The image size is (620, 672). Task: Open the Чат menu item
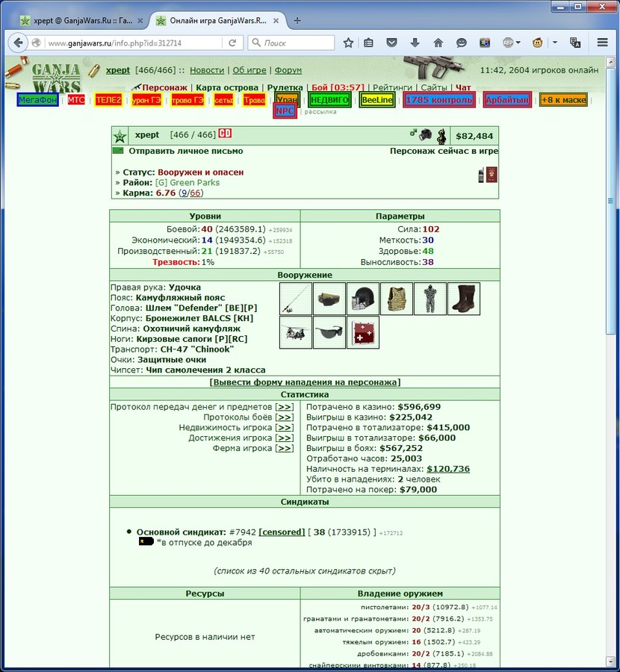tap(463, 87)
